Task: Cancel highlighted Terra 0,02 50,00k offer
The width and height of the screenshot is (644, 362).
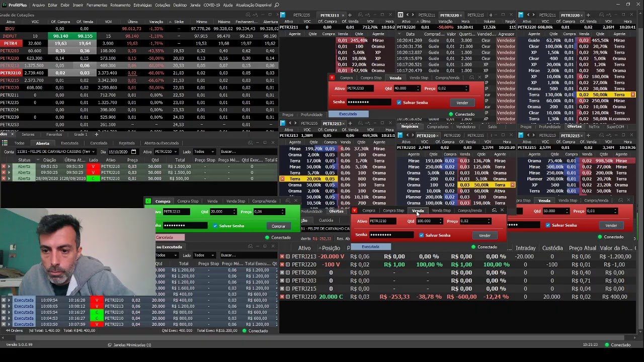Action: (x=633, y=95)
